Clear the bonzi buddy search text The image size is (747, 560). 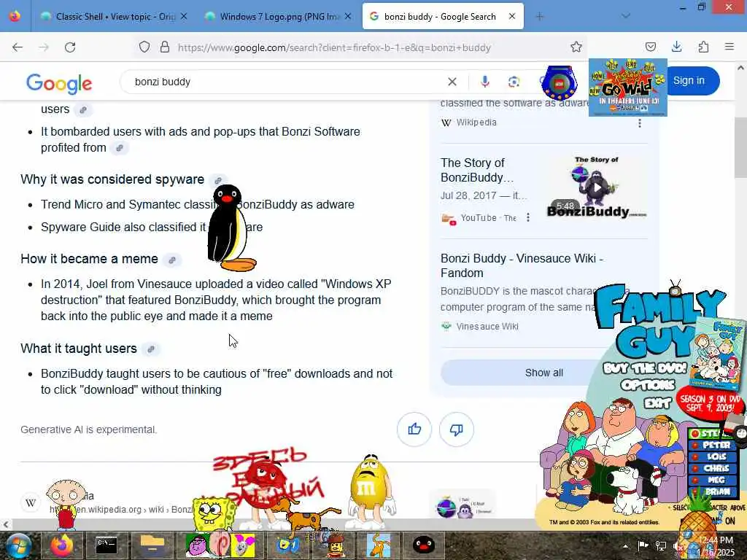(x=452, y=82)
